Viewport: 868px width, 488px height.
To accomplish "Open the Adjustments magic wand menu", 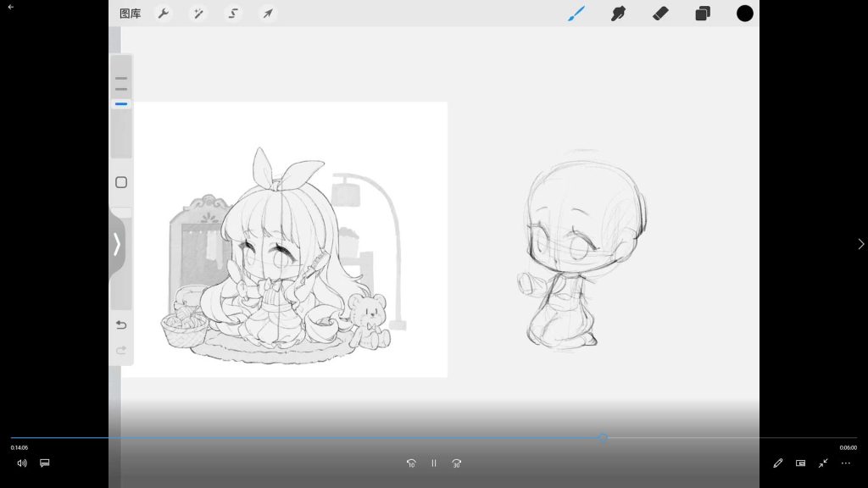I will point(198,14).
